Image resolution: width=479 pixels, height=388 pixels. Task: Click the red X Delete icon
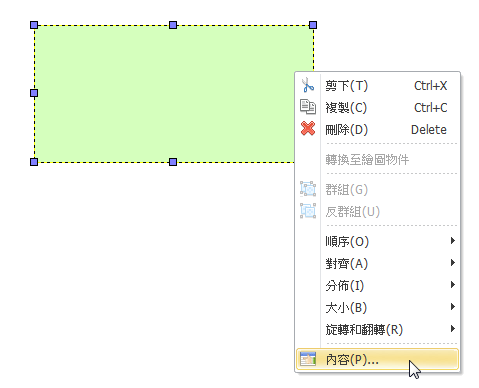point(308,129)
